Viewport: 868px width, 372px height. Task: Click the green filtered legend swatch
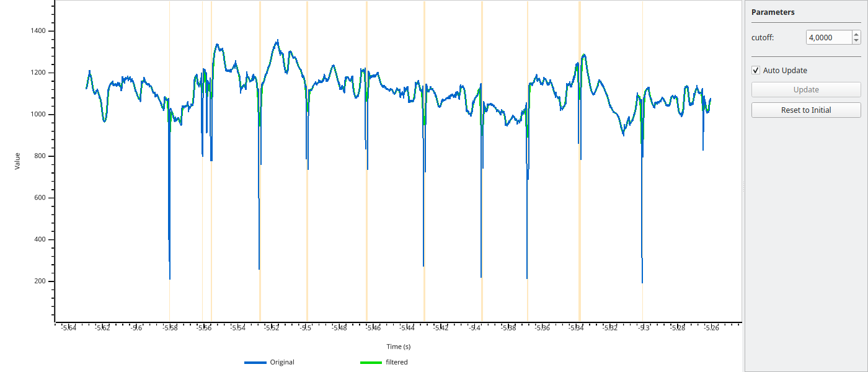point(371,363)
